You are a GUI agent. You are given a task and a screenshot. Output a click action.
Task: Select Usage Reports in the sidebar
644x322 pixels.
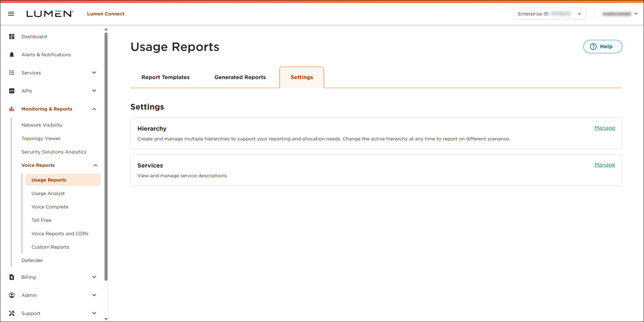63,180
